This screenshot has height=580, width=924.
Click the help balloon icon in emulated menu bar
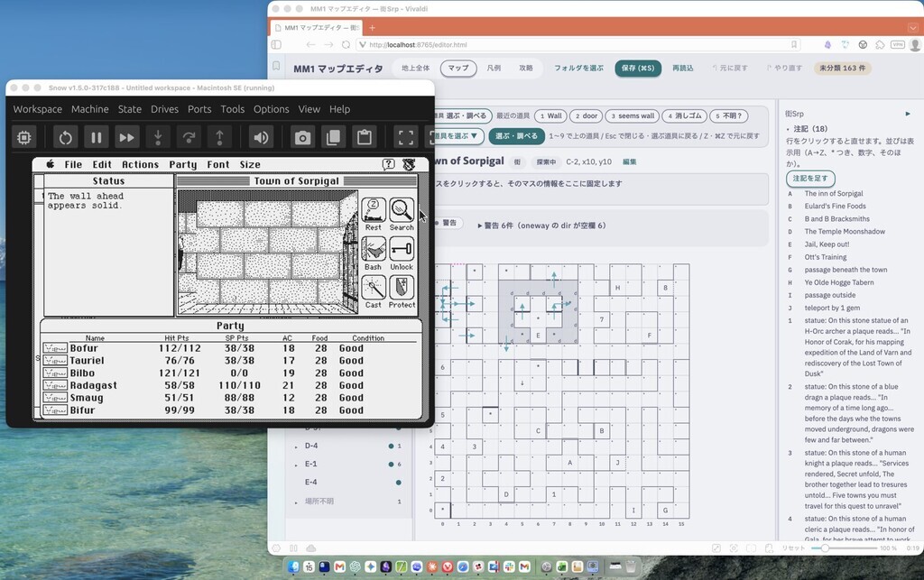[x=388, y=164]
